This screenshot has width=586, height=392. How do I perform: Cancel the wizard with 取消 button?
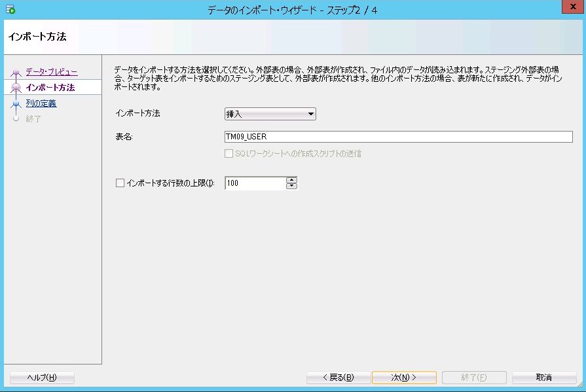pyautogui.click(x=543, y=378)
